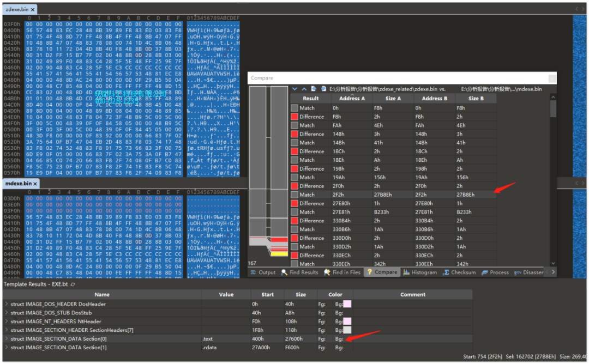Close the zdexe.bin file tab
The width and height of the screenshot is (589, 364).
[33, 10]
